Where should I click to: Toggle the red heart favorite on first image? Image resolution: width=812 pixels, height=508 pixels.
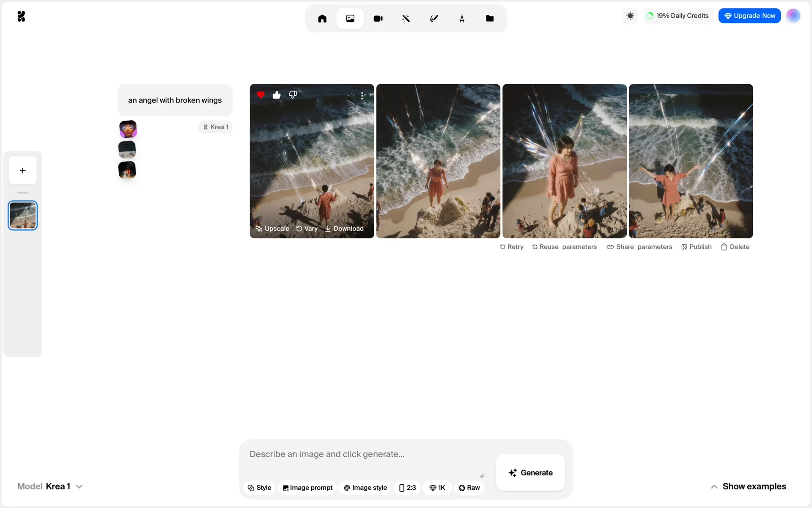coord(261,95)
